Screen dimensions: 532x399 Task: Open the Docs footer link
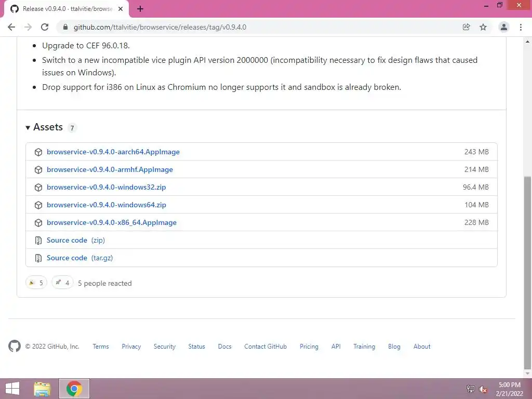click(x=224, y=347)
